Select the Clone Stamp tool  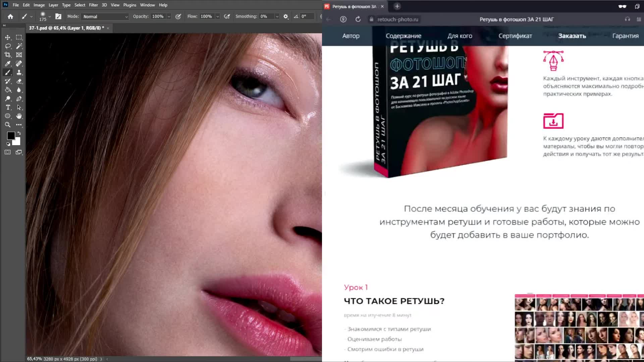19,72
